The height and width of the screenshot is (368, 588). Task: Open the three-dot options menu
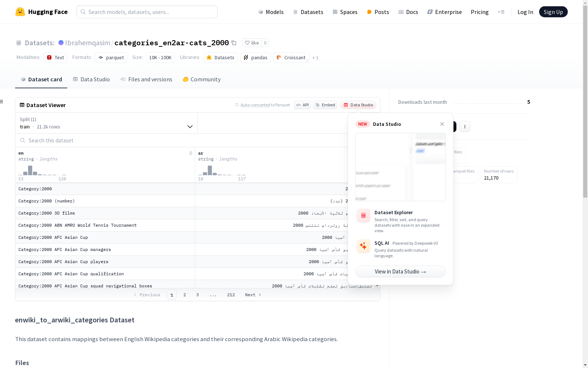tap(465, 127)
